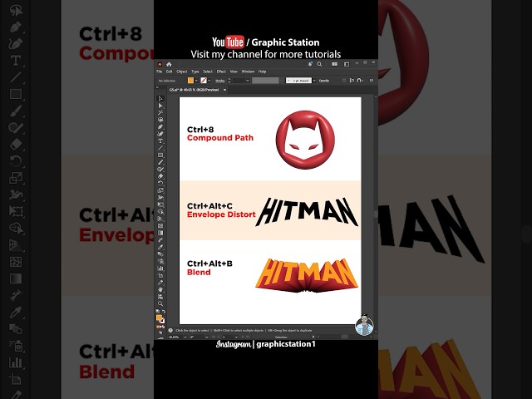Open the rotate view dropdown in status bar
The width and height of the screenshot is (532, 399).
207,337
